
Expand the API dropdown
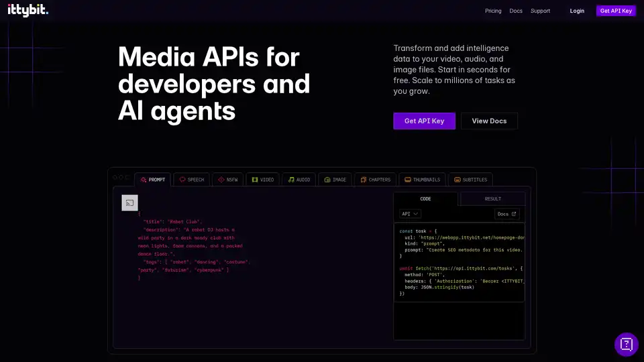410,214
